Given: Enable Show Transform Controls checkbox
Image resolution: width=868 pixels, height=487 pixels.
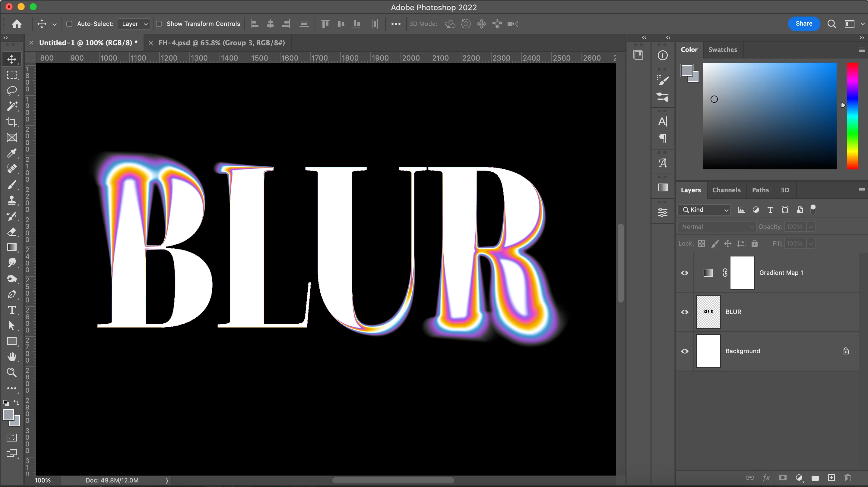Looking at the screenshot, I should click(159, 24).
